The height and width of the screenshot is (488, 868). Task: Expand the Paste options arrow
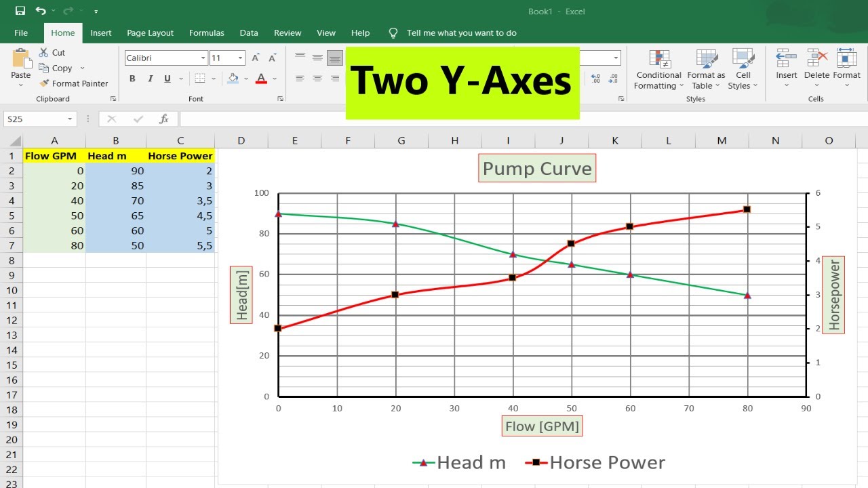tap(21, 85)
